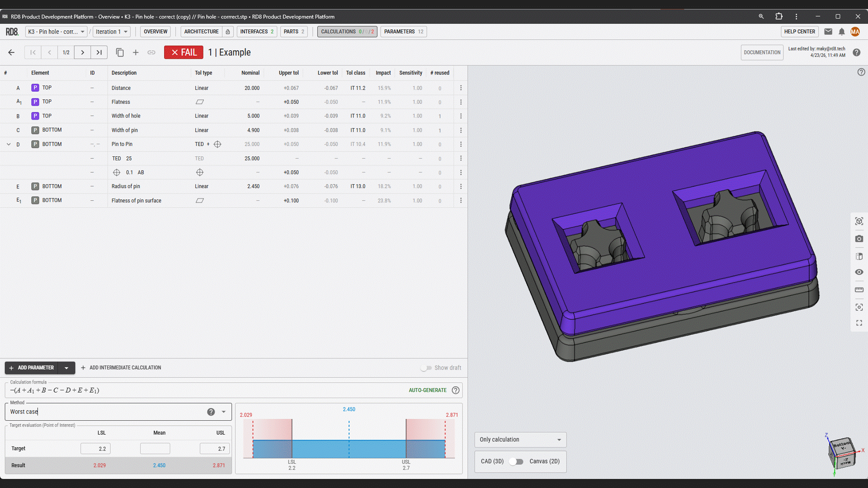Screen dimensions: 868x488
Task: Open options menu for Flatness of pin surface
Action: pyautogui.click(x=461, y=201)
